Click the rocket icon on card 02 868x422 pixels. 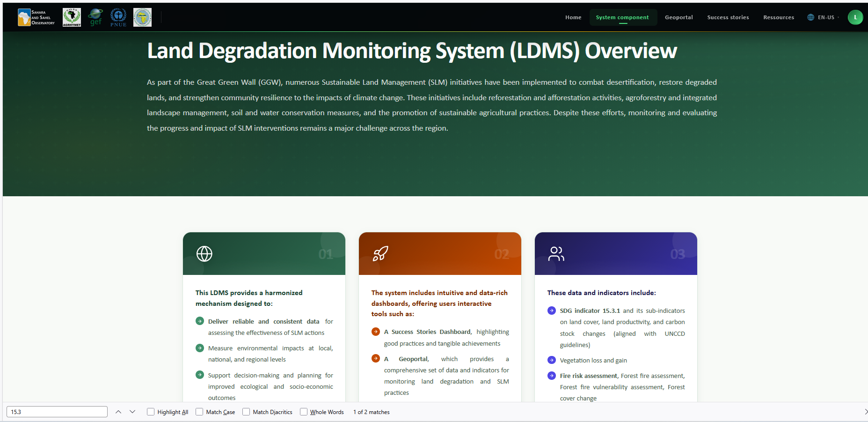pos(380,254)
